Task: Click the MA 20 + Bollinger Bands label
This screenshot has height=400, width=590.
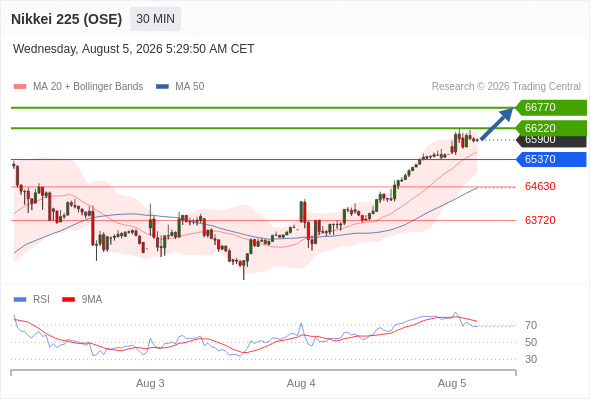Action: [x=88, y=87]
